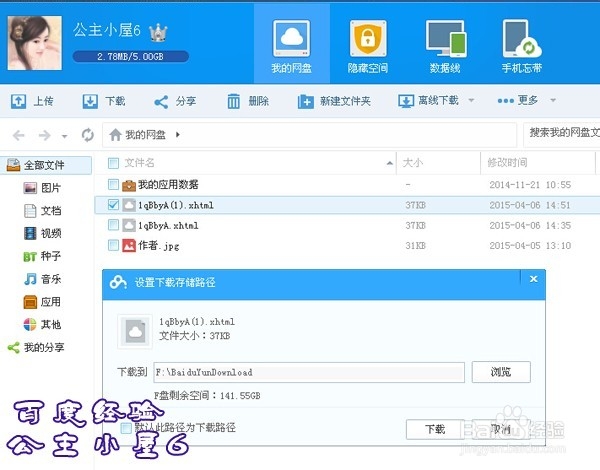
Task: Expand the 我的网盘 breadcrumb arrow
Action: coord(178,135)
